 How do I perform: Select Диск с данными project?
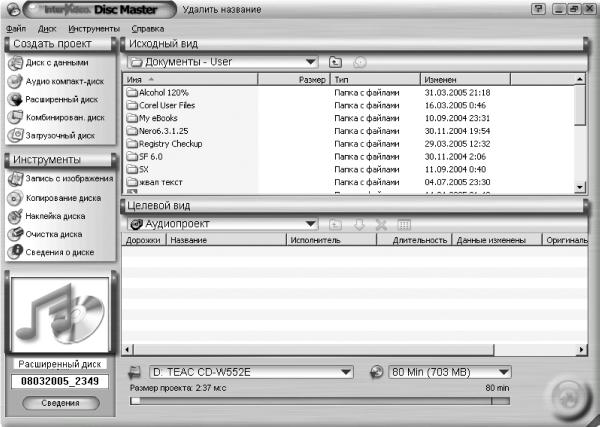click(x=57, y=63)
